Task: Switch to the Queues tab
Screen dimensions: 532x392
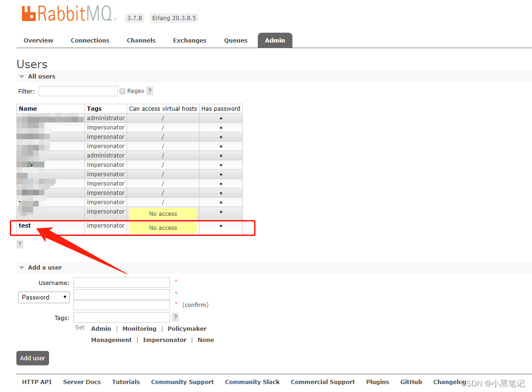Action: (x=236, y=40)
